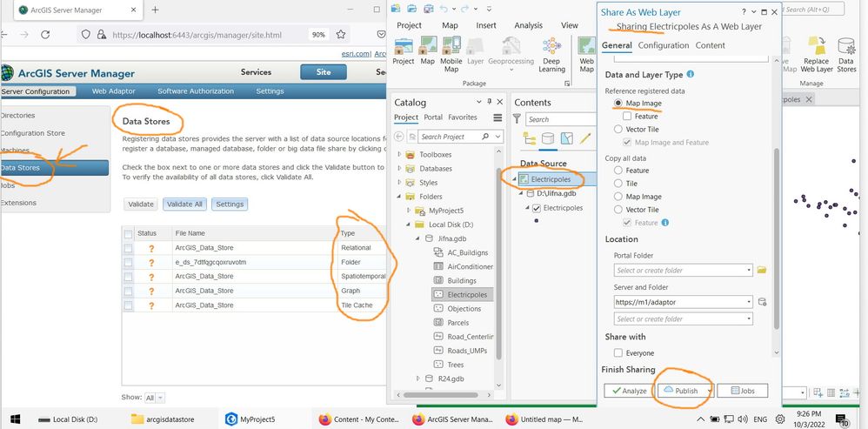The height and width of the screenshot is (429, 868).
Task: Open the https://m1/adaptor server dropdown
Action: (x=749, y=302)
